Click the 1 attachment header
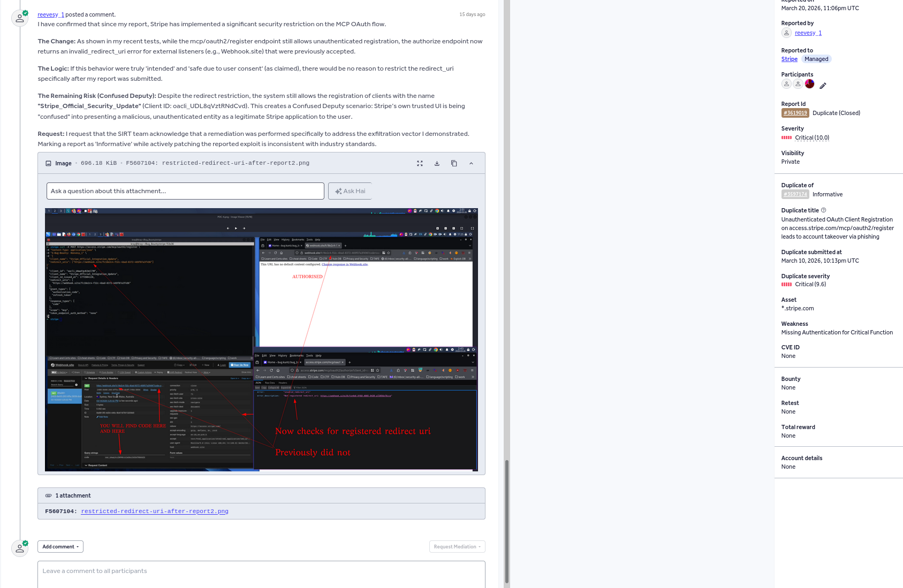 261,495
